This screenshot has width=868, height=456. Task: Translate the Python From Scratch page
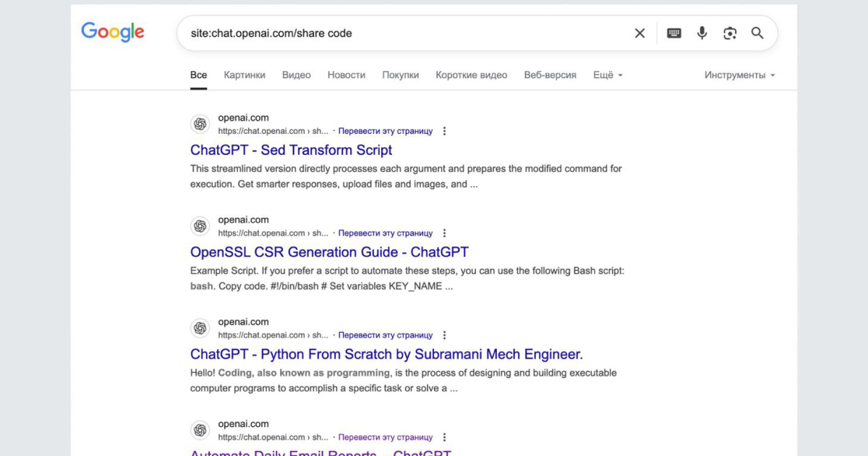(x=386, y=335)
